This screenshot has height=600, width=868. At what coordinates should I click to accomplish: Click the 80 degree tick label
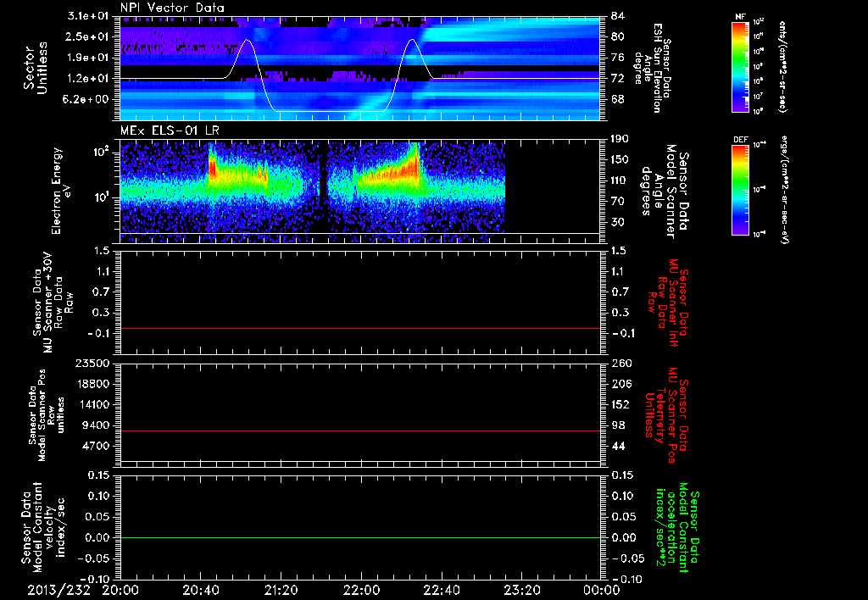coord(618,36)
